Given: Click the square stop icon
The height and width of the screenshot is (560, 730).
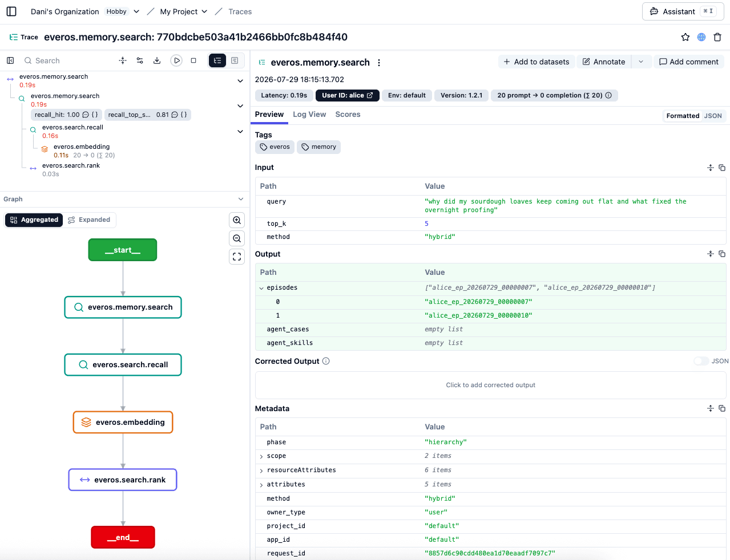Looking at the screenshot, I should click(x=193, y=60).
